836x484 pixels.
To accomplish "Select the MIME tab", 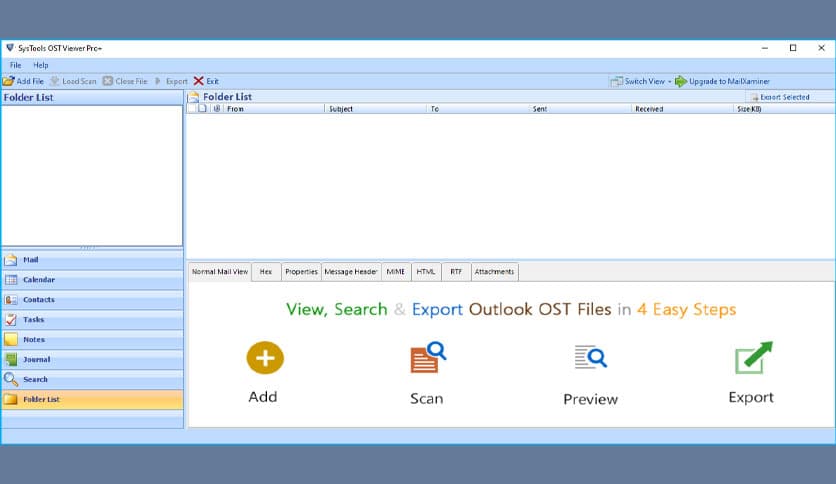I will 396,272.
